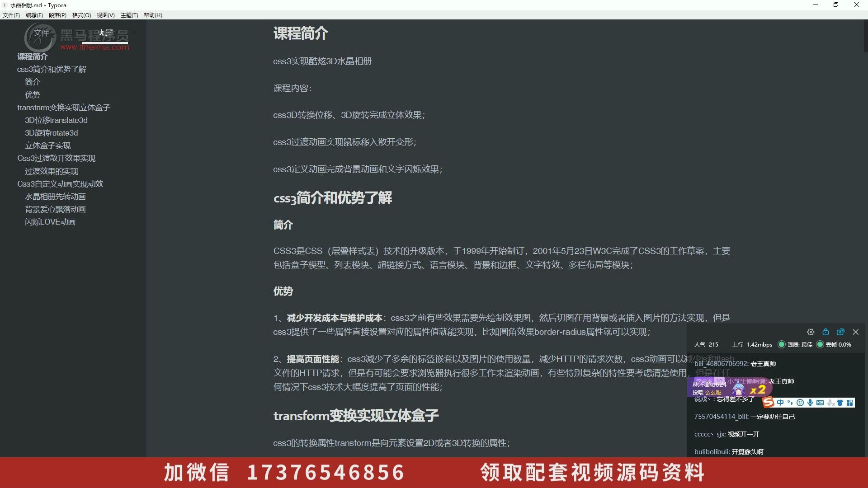Click the 林不羁0624 gift notification banner
Image resolution: width=868 pixels, height=488 pixels.
tap(729, 387)
